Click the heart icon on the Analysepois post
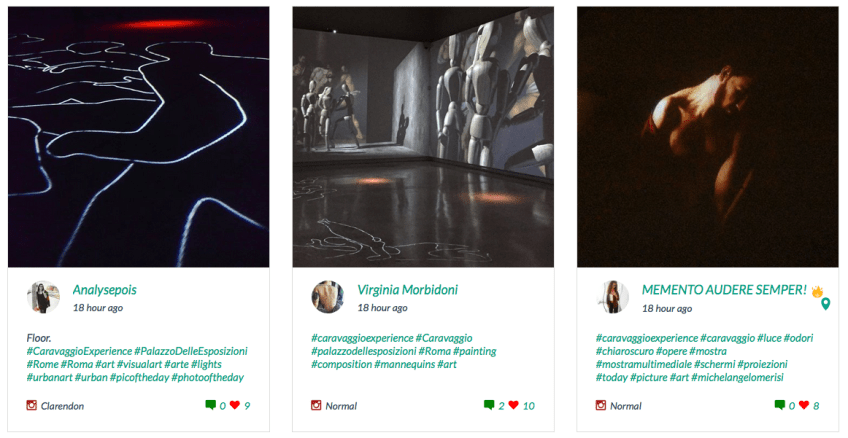 coord(235,404)
